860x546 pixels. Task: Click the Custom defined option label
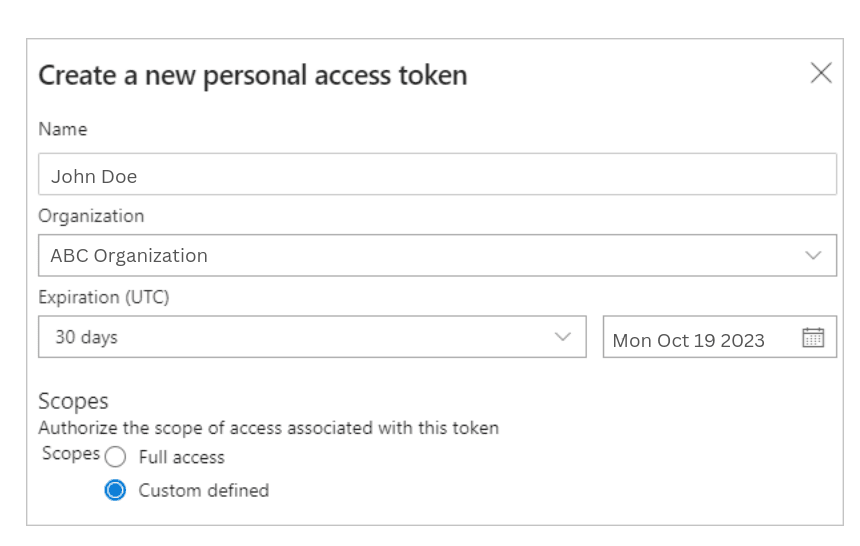[x=203, y=491]
